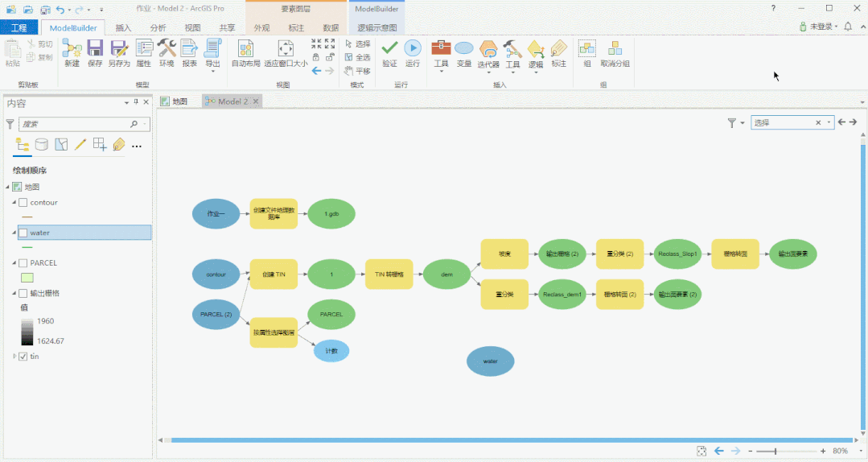The height and width of the screenshot is (462, 868).
Task: Click the Contents pane filter funnel icon
Action: (x=10, y=124)
